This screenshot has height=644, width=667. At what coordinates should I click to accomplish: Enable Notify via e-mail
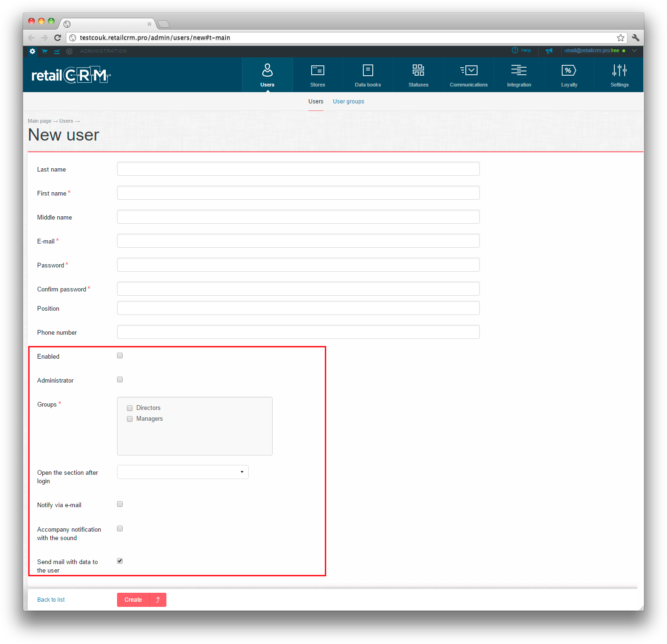pos(120,504)
